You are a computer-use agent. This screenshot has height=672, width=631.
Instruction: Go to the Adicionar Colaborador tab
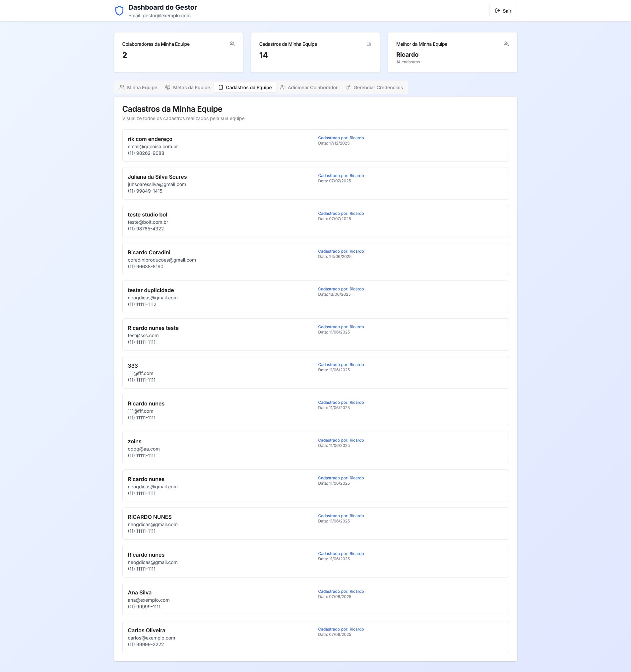[x=309, y=88]
